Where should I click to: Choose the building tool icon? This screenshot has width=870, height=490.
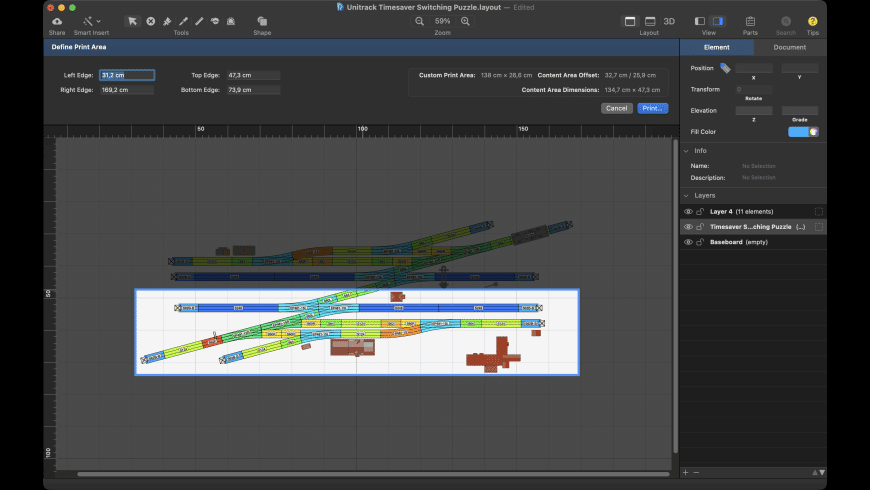coord(231,21)
